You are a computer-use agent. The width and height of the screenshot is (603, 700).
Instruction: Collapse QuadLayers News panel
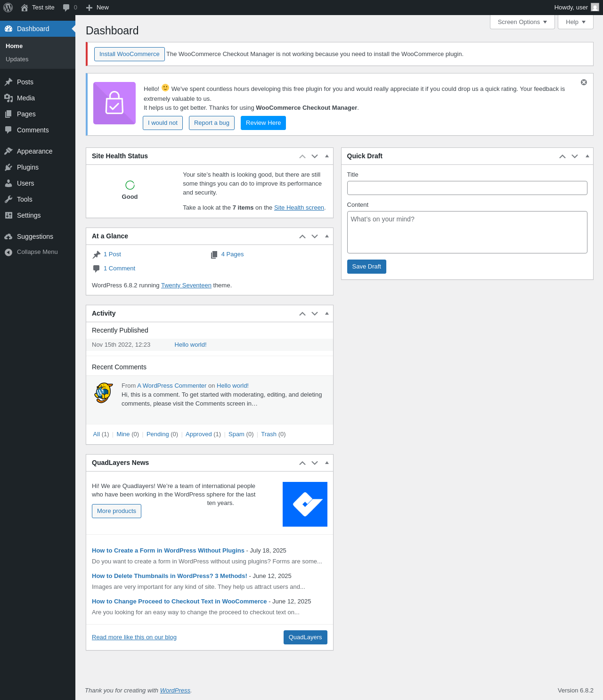click(x=327, y=463)
